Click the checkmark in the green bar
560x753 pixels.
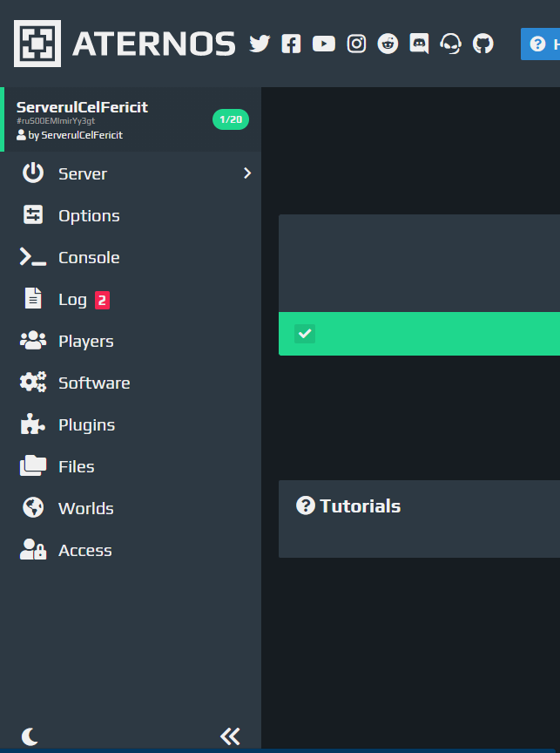[305, 334]
